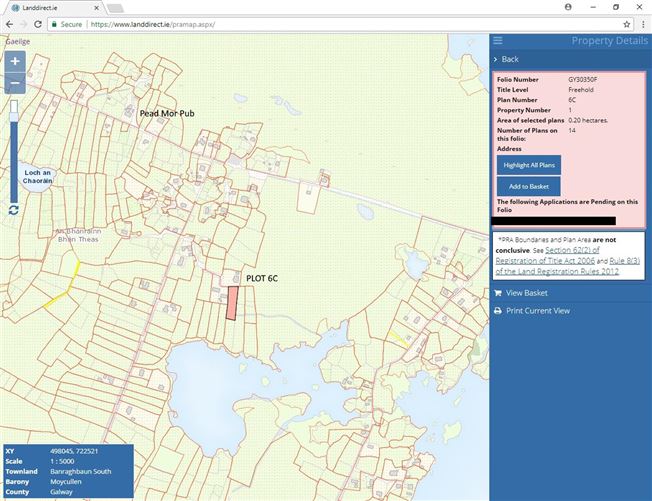Image resolution: width=652 pixels, height=501 pixels.
Task: Click the An Bhánrainn Bhán Theas label
Action: (78, 235)
